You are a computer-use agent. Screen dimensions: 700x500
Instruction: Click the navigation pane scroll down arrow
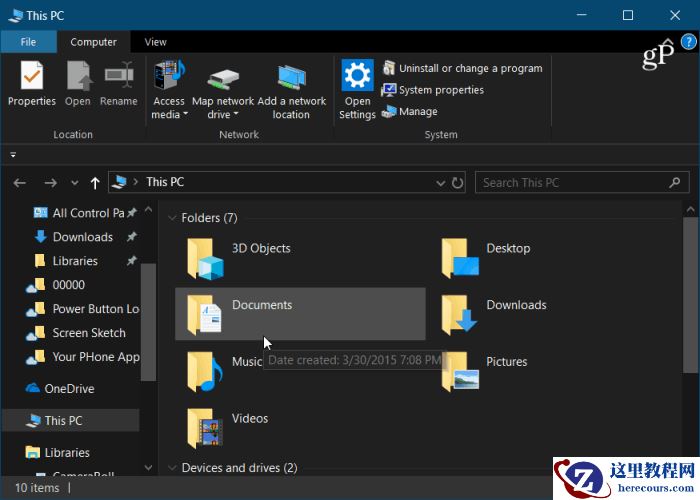click(x=149, y=467)
